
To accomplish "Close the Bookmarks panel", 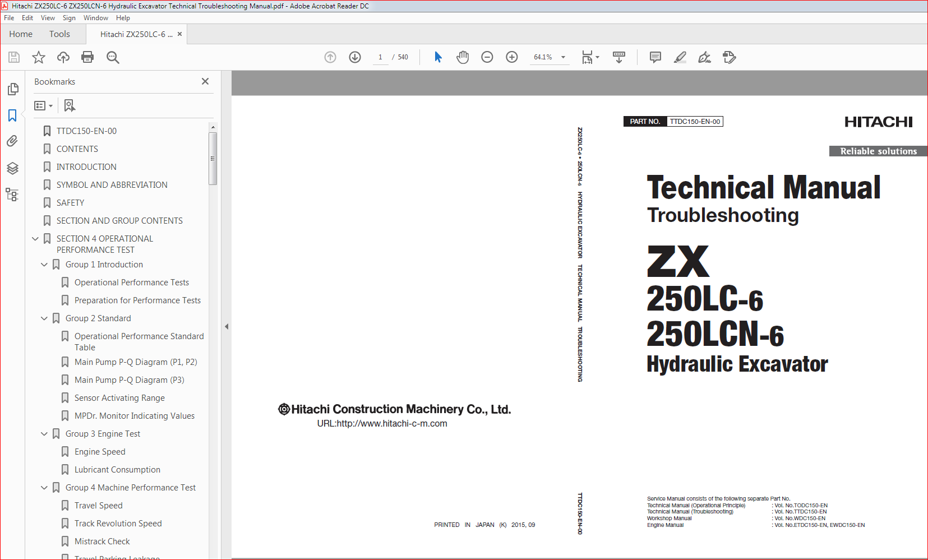I will 205,81.
